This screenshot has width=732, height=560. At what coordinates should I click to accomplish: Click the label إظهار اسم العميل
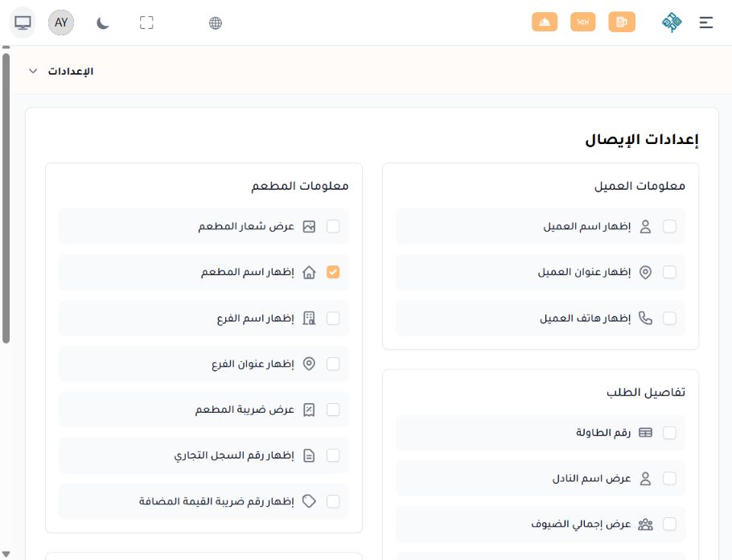pos(587,227)
